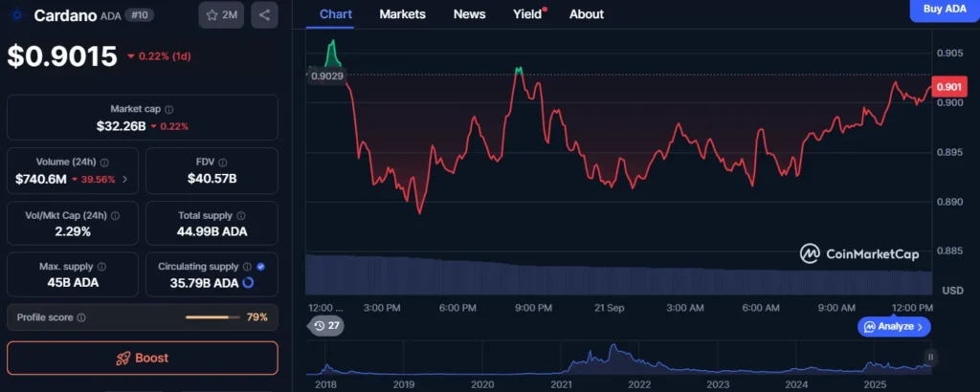Open the history events badge showing 27

[327, 326]
